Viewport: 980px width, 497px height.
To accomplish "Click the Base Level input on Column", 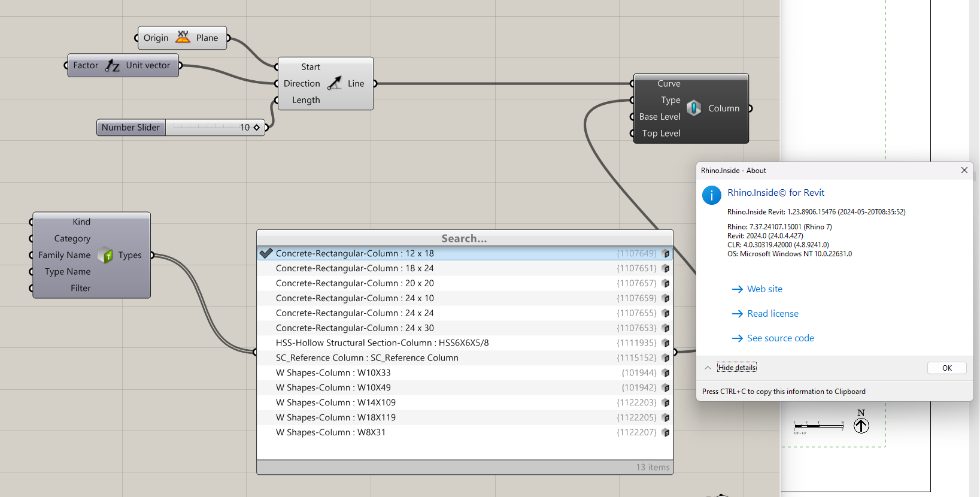I will (660, 117).
